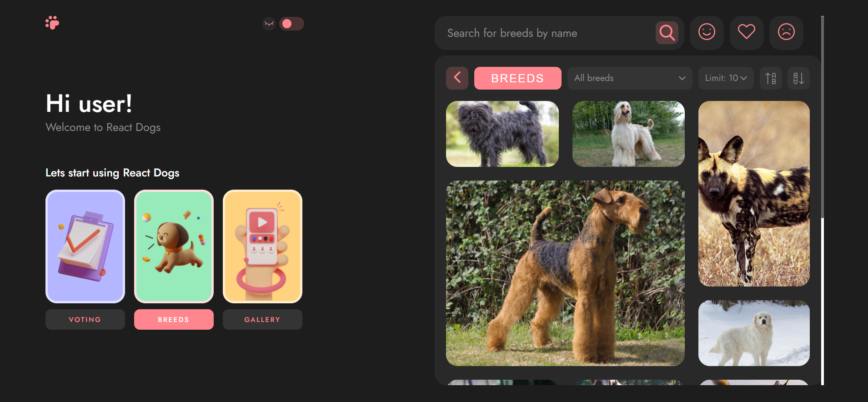Click the pink paw logo

tap(52, 23)
